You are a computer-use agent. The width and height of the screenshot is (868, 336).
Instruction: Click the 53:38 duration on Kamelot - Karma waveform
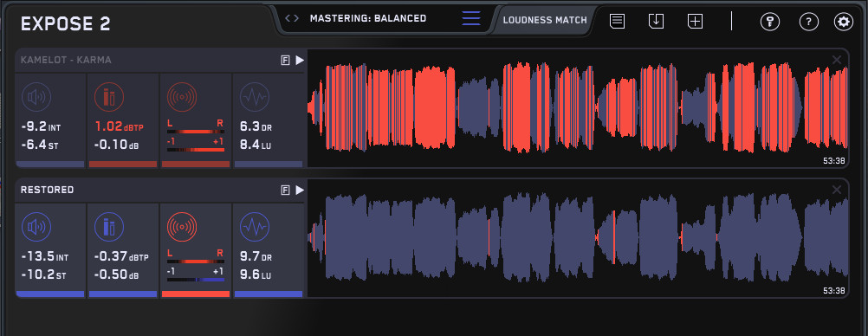pos(833,161)
